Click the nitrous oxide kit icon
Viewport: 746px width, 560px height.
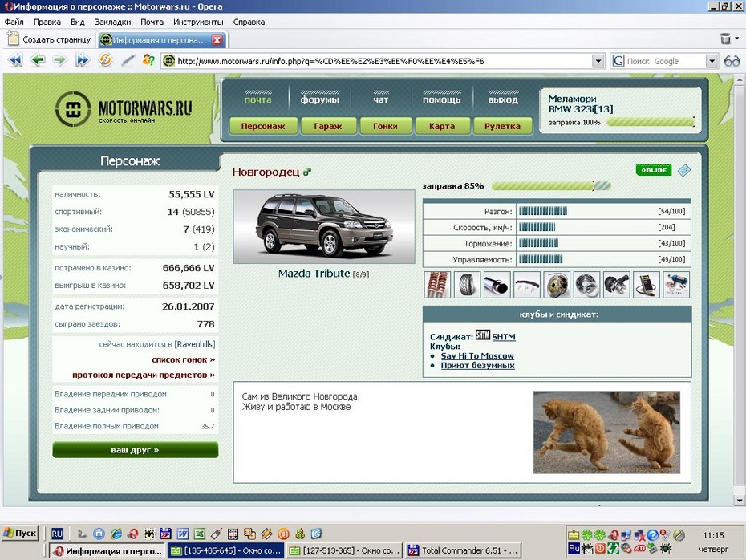[676, 285]
